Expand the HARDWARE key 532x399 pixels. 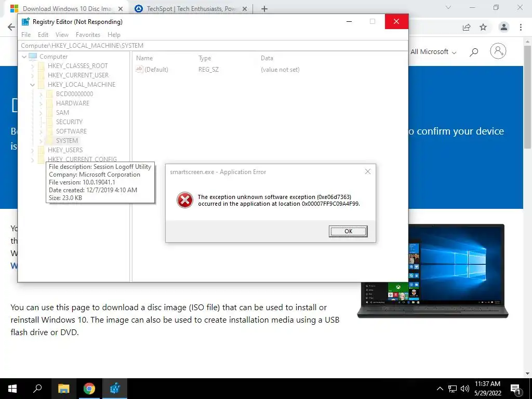click(x=41, y=103)
